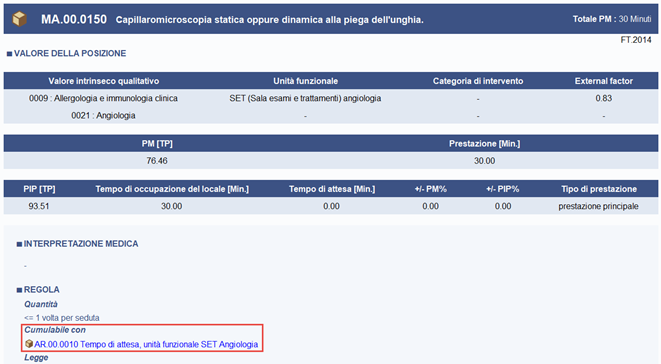Click the Cumulabile con rule label
661x364 pixels.
pos(55,330)
